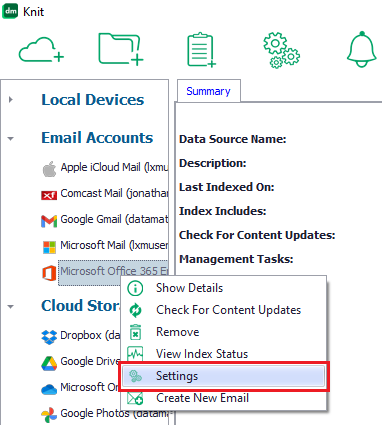
Task: Click the Last Indexed On label
Action: 227,187
